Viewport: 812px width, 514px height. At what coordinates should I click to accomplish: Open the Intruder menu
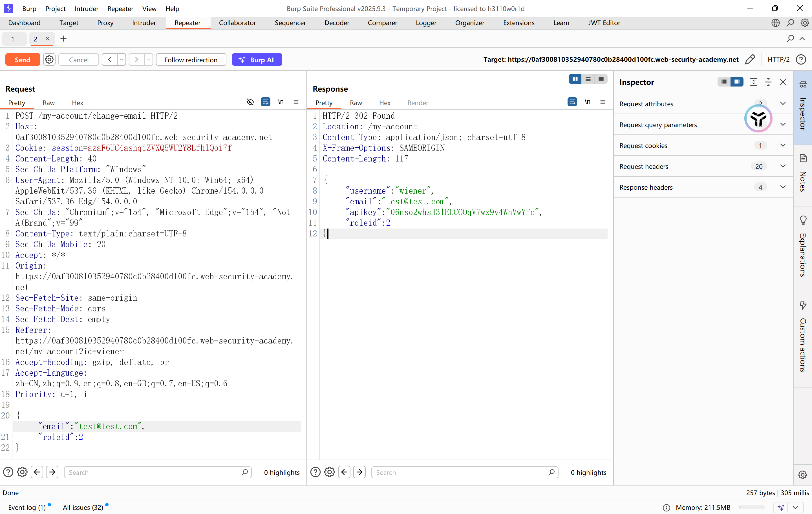click(86, 8)
